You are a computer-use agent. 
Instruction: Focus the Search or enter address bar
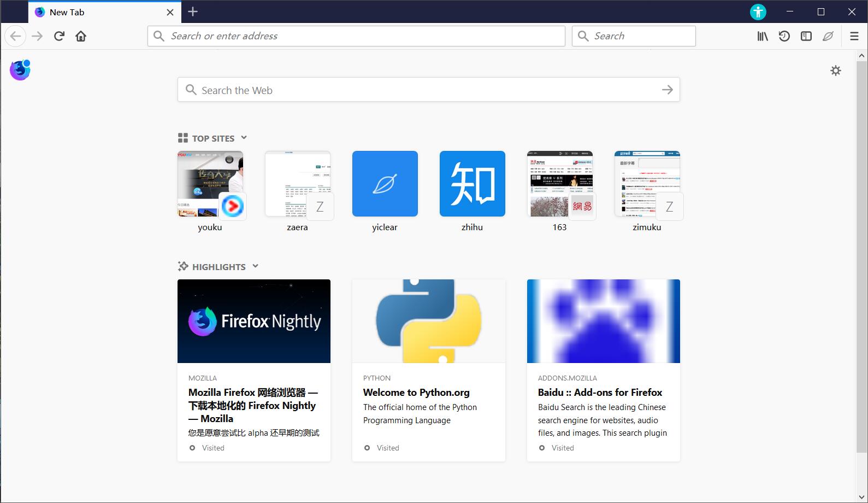pos(356,36)
